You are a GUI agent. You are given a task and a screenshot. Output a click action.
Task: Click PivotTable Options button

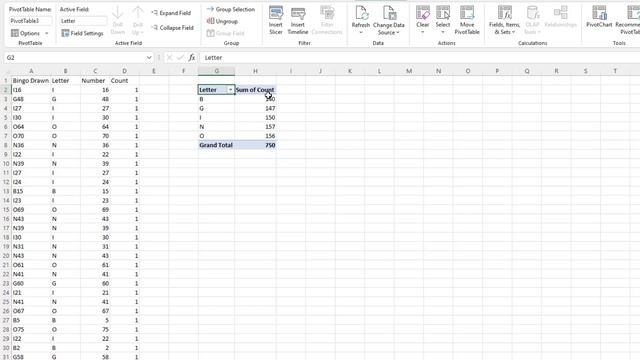click(26, 33)
